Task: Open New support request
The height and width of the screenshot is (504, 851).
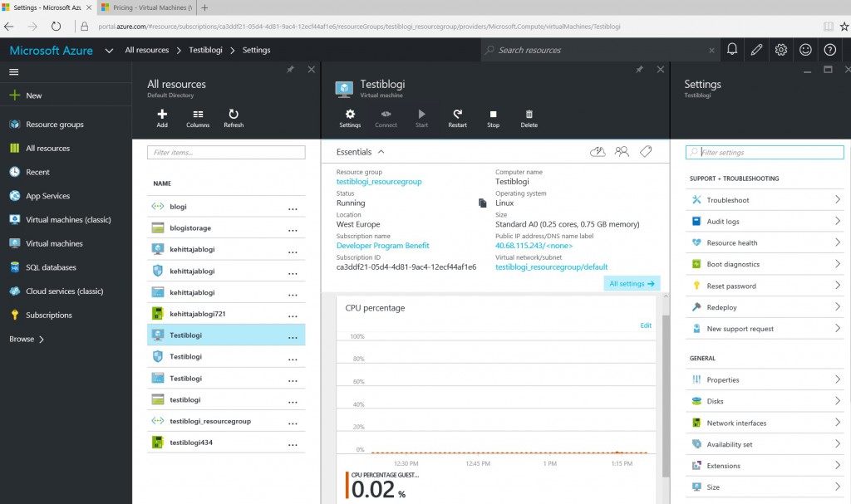Action: [x=765, y=329]
